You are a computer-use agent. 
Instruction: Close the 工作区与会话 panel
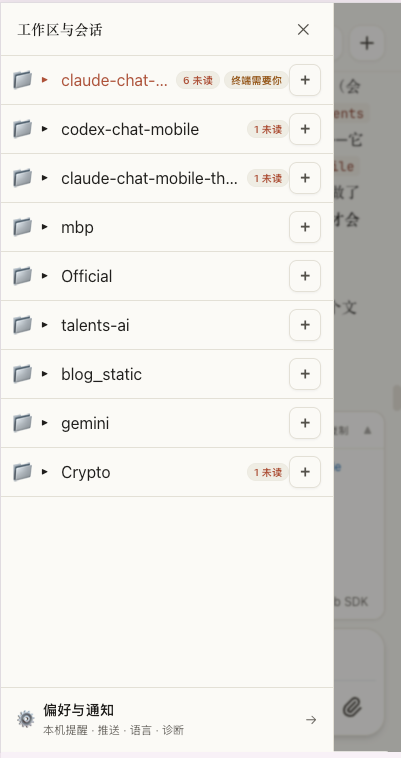click(x=303, y=29)
